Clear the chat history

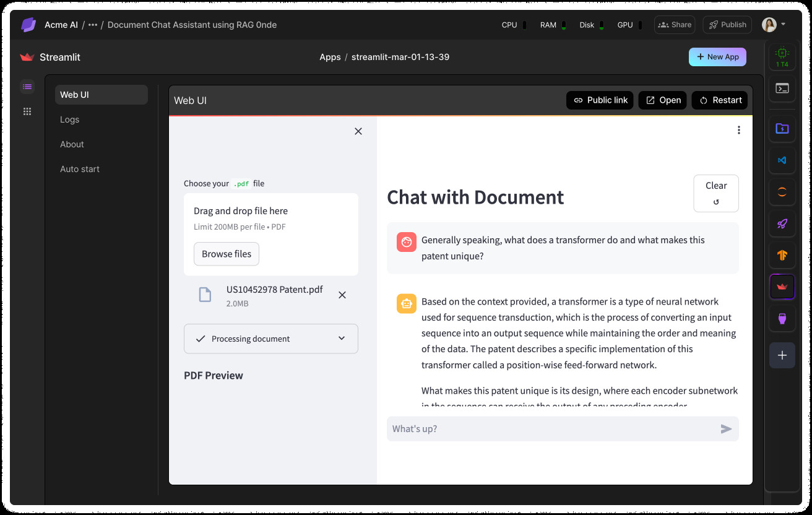click(x=716, y=193)
